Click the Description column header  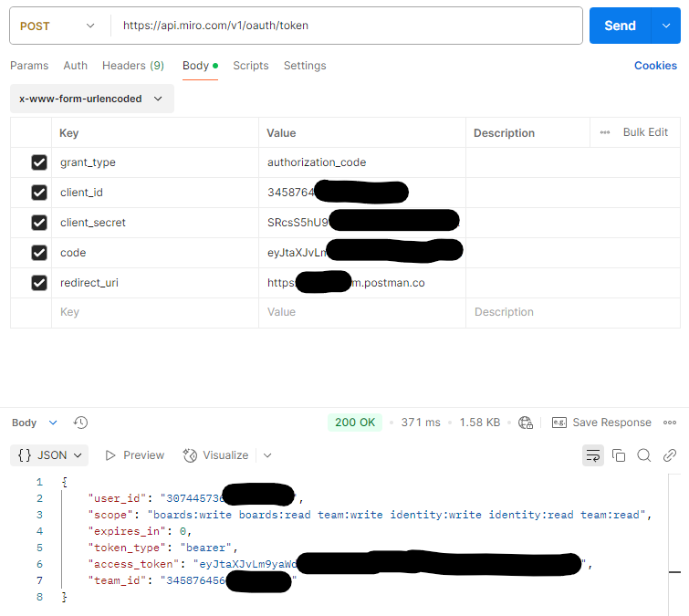coord(504,132)
